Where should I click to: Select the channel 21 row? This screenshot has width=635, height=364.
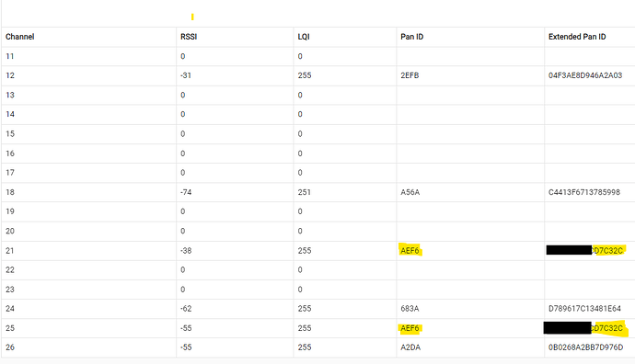coord(318,251)
